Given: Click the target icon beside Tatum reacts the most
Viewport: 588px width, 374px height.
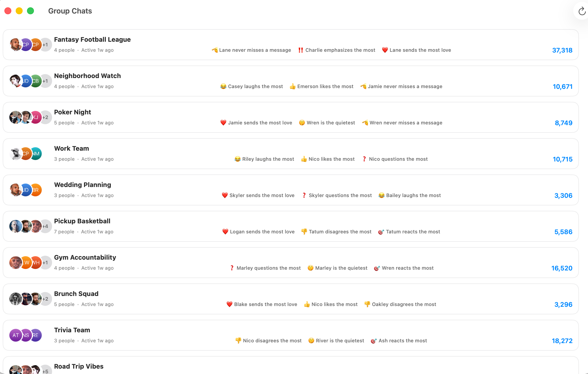Looking at the screenshot, I should [x=381, y=231].
